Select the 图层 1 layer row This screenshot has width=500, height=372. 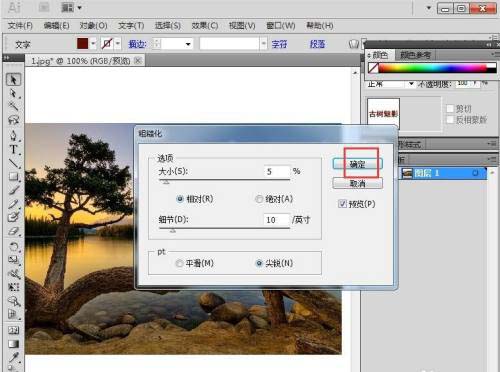443,173
